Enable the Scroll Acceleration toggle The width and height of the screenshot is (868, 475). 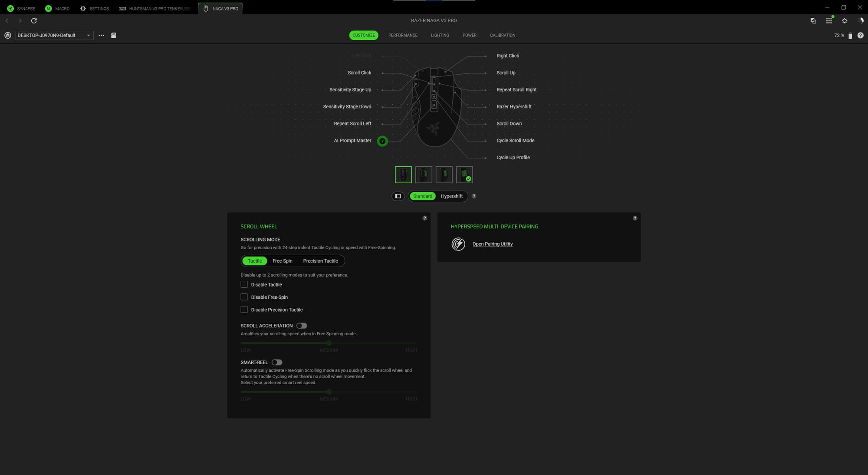(x=302, y=326)
